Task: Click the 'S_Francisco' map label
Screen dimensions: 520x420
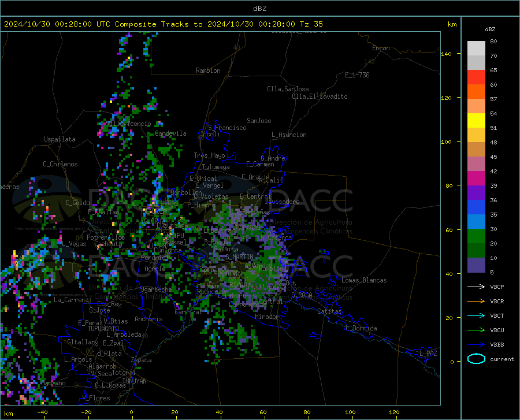Action: (227, 128)
